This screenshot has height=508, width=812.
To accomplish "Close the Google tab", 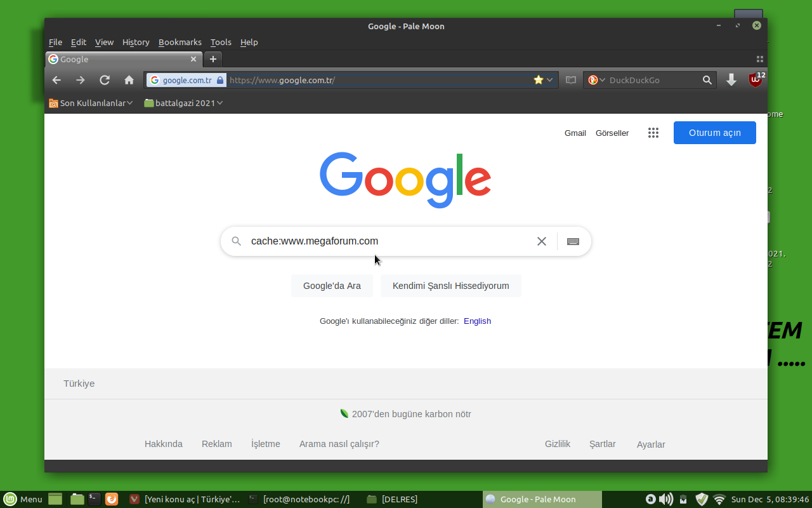I will [x=193, y=59].
